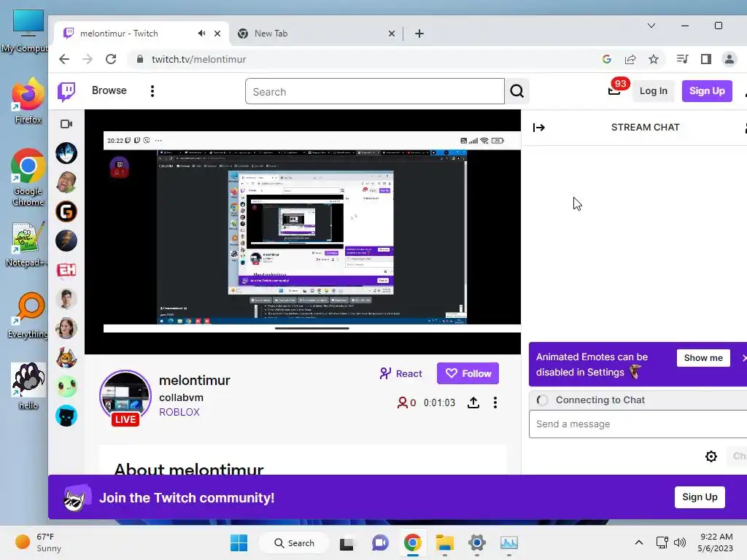Screen dimensions: 747x560
Task: Open the notifications inbox with 93 badge
Action: point(615,90)
